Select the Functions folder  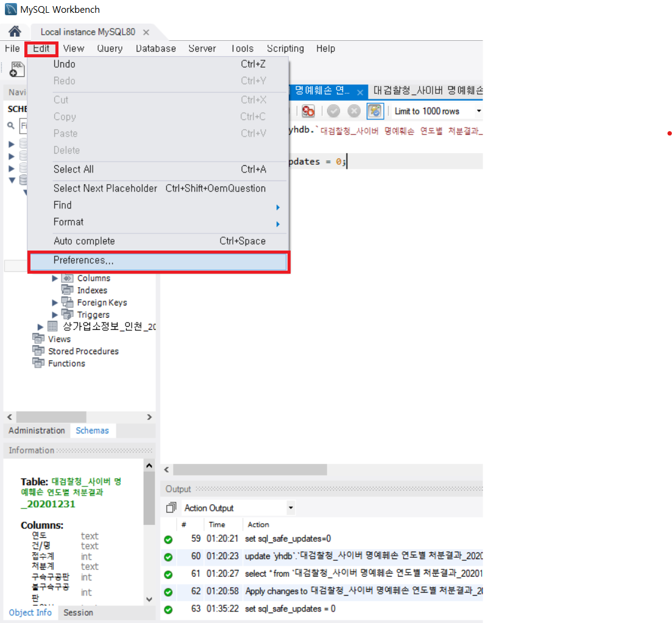(66, 363)
